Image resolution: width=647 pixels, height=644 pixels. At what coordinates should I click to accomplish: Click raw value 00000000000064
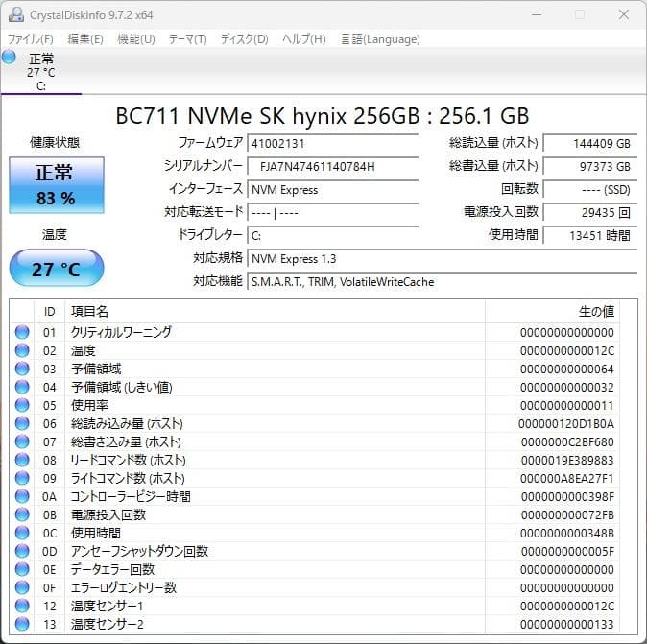click(x=567, y=369)
